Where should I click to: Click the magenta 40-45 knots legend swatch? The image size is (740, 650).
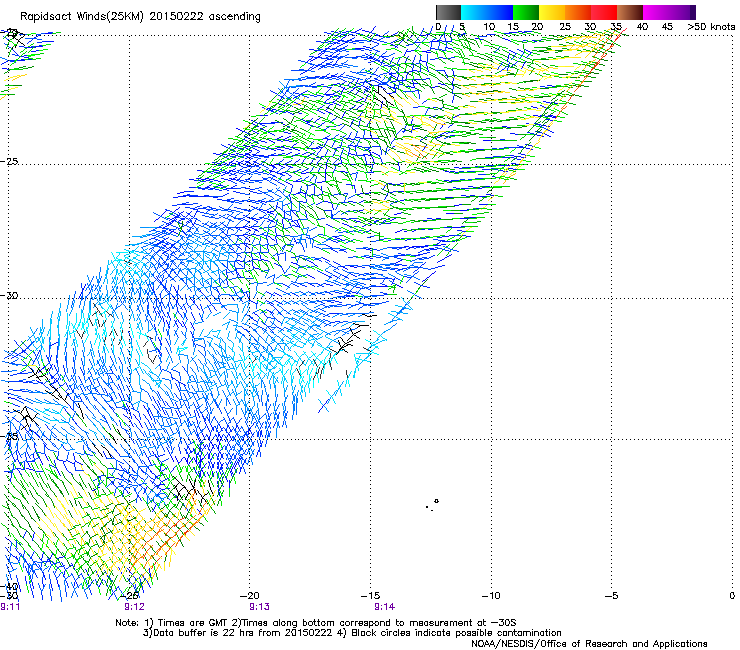[x=656, y=12]
